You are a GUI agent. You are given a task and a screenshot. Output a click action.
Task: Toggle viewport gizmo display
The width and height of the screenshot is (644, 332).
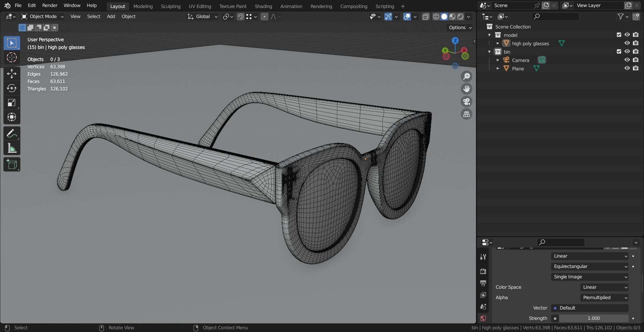pos(388,16)
